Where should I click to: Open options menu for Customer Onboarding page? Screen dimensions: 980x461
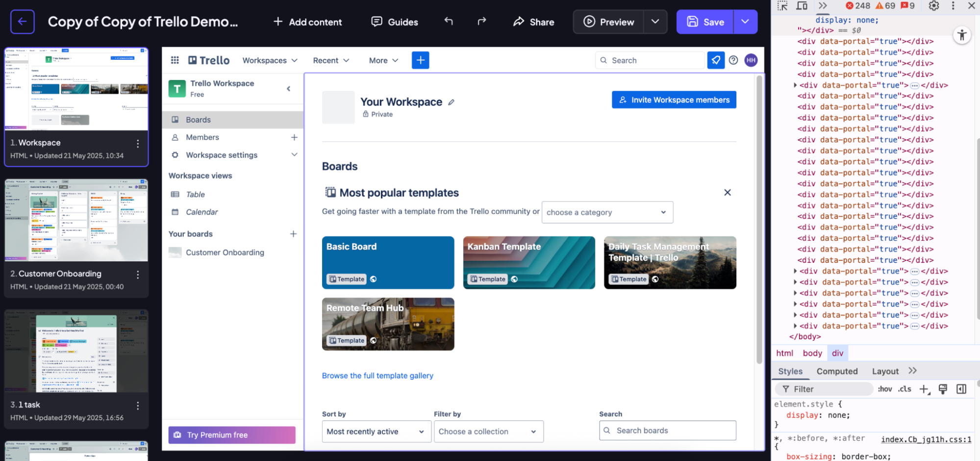tap(138, 275)
